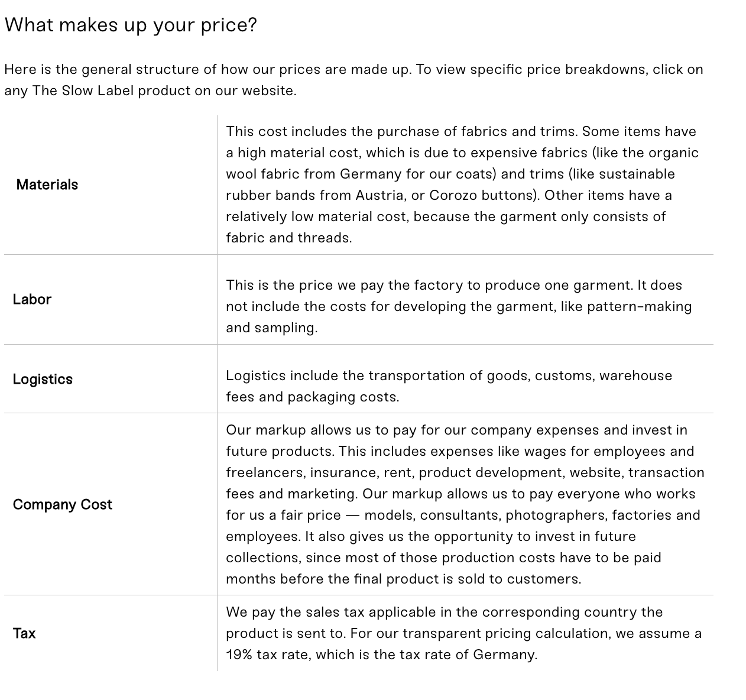Select the Logistics row label
746x700 pixels.
tap(43, 379)
